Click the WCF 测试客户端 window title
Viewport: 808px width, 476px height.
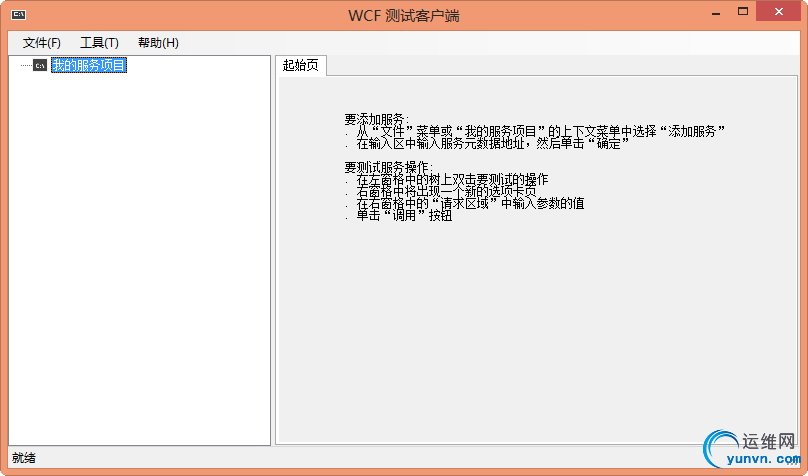[x=404, y=15]
